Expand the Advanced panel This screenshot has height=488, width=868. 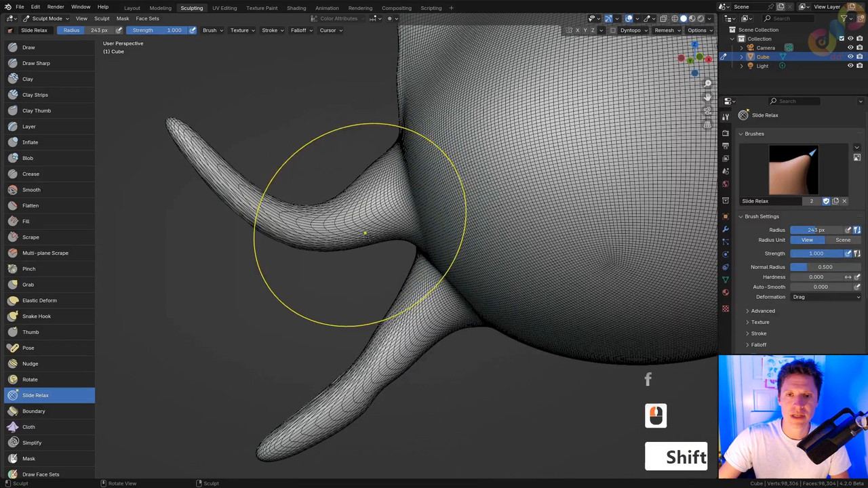click(762, 311)
